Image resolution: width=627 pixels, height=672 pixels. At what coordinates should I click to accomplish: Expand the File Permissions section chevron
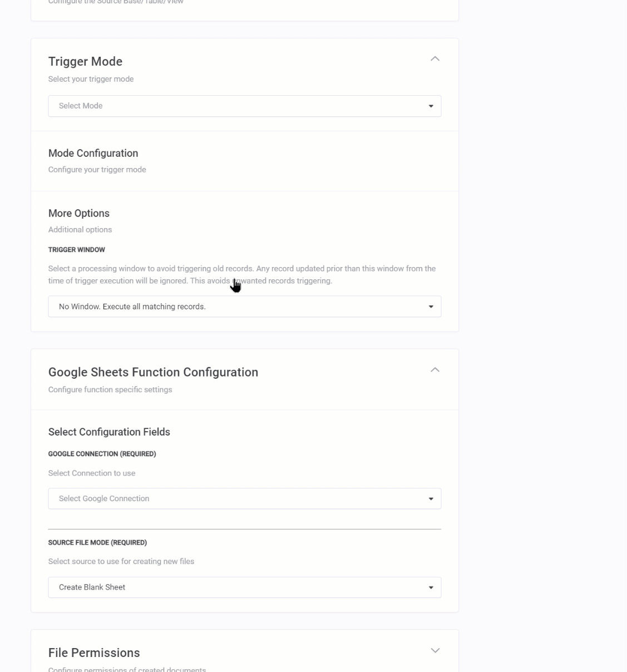pyautogui.click(x=435, y=650)
